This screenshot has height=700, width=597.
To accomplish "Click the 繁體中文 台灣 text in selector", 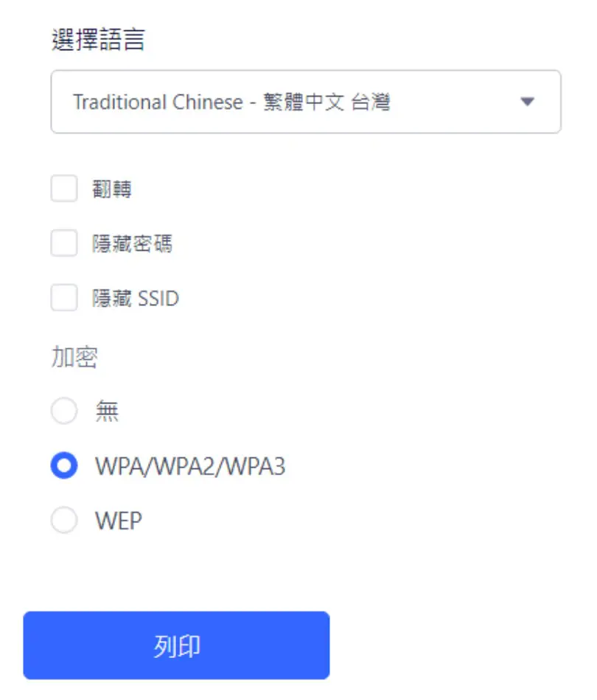I will coord(327,102).
